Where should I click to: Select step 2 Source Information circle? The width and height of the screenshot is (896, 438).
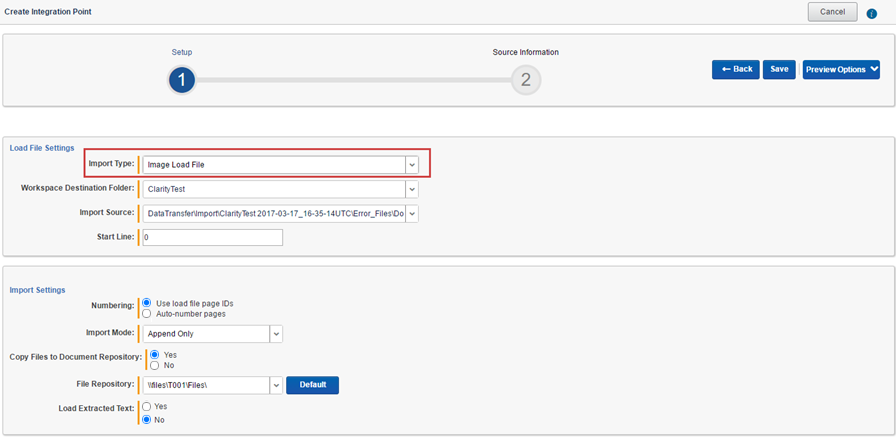pyautogui.click(x=526, y=80)
